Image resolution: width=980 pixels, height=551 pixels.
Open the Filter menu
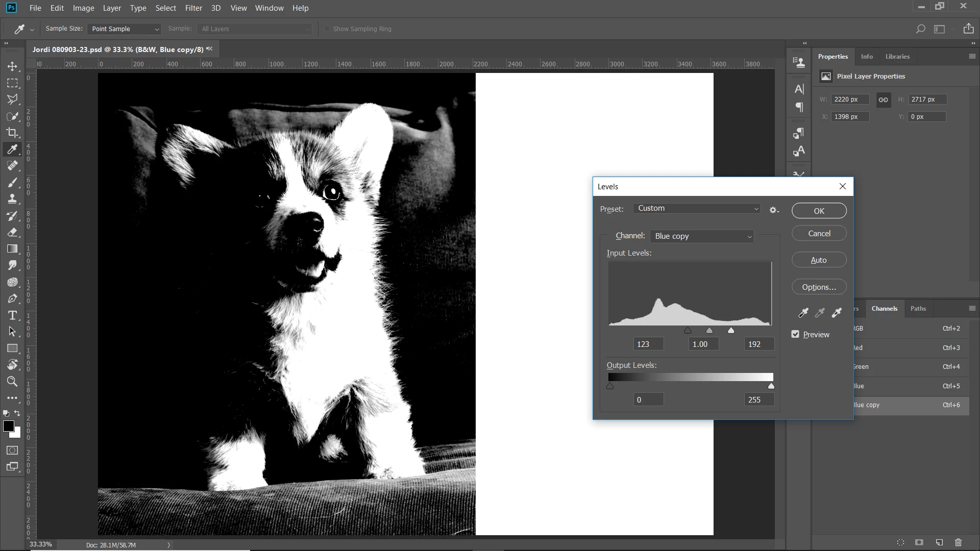[x=193, y=8]
